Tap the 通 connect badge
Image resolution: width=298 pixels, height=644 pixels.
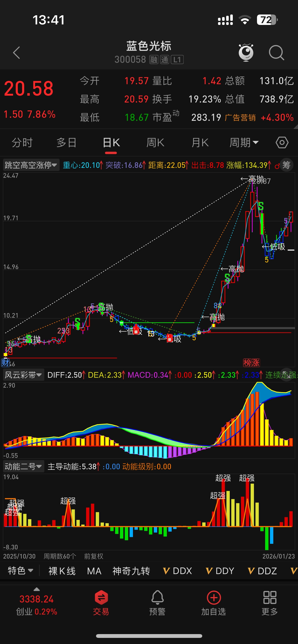[165, 60]
